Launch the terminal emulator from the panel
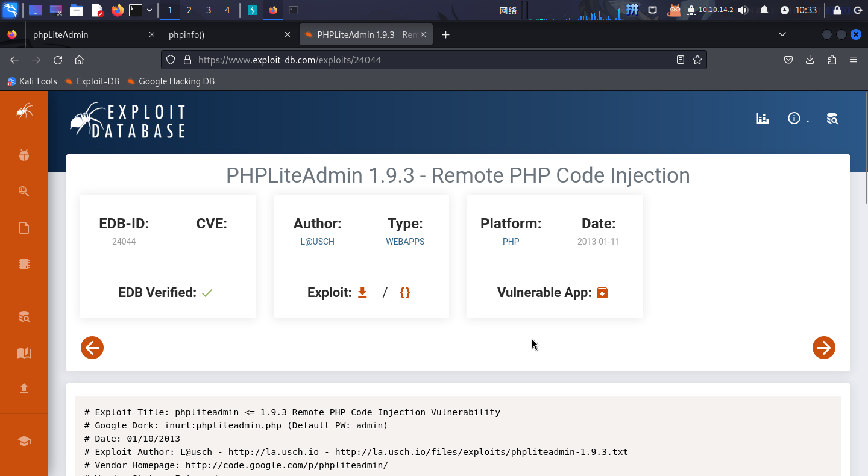Image resolution: width=868 pixels, height=476 pixels. click(136, 10)
